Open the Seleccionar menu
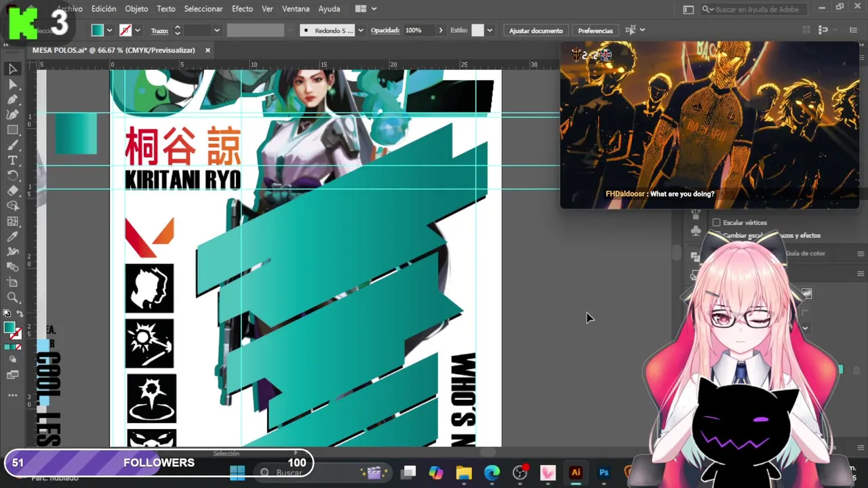868x488 pixels. (x=203, y=9)
